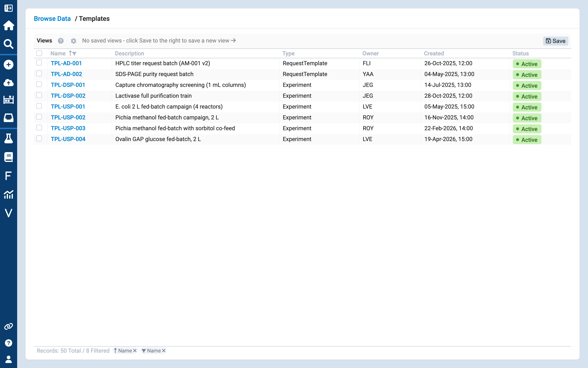The width and height of the screenshot is (588, 368).
Task: Open the F sidebar icon
Action: (9, 175)
